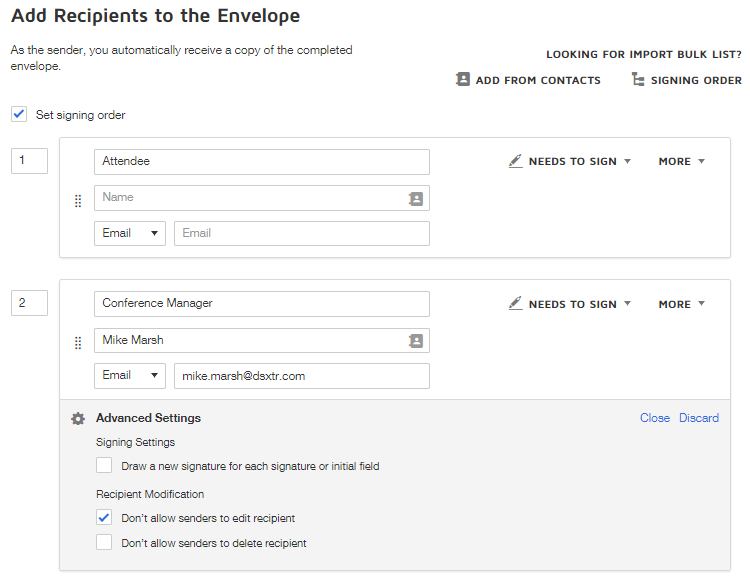The width and height of the screenshot is (750, 583).
Task: Open address book icon in Mike Marsh field
Action: (416, 341)
